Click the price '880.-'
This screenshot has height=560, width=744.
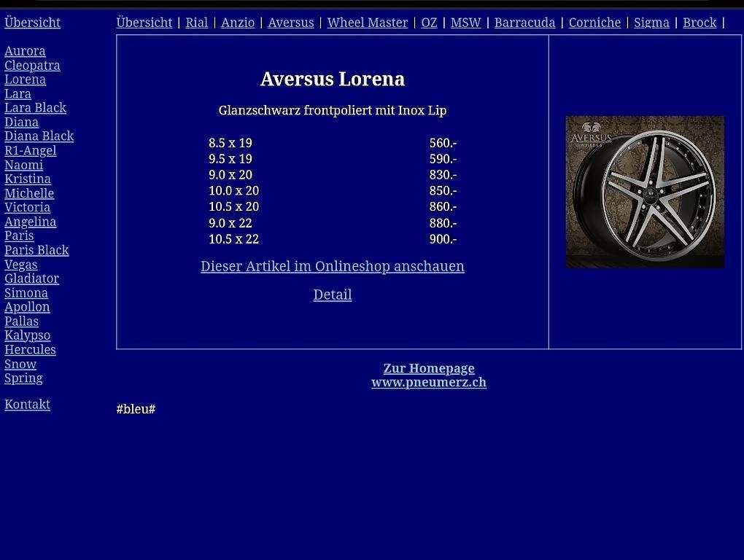click(443, 223)
